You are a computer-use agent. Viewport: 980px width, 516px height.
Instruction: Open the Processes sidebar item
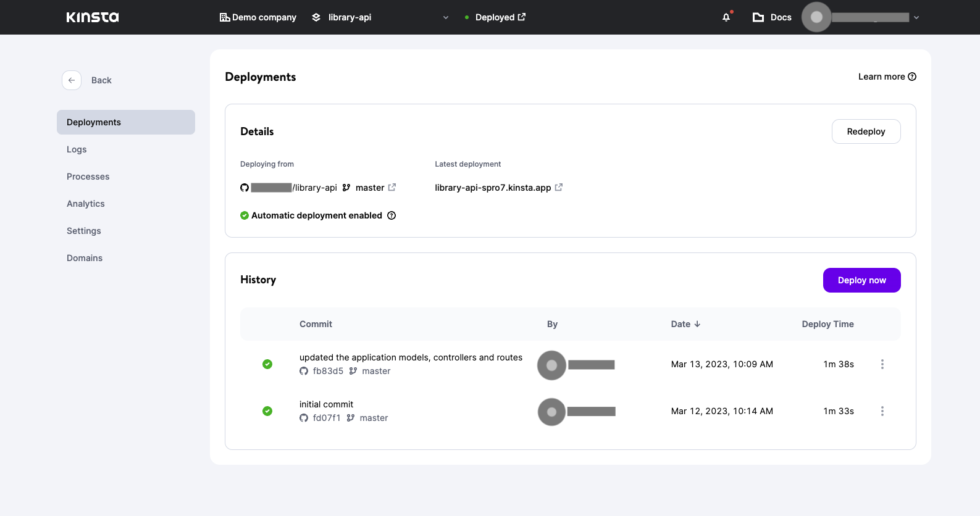pos(88,177)
